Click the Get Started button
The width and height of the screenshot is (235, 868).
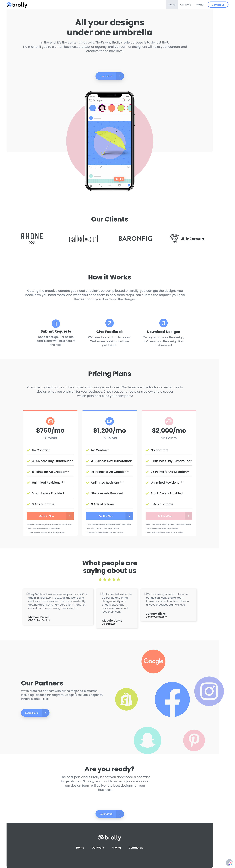110,814
